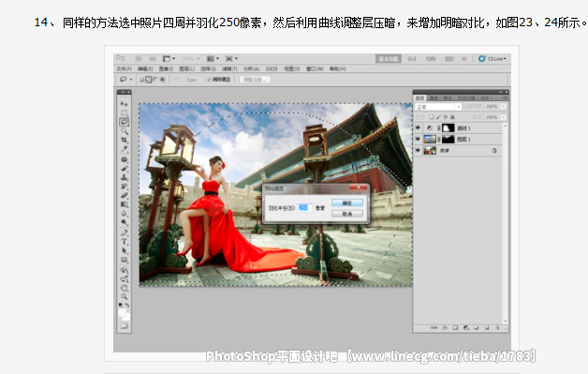Select the Type tool (T)

pyautogui.click(x=125, y=242)
